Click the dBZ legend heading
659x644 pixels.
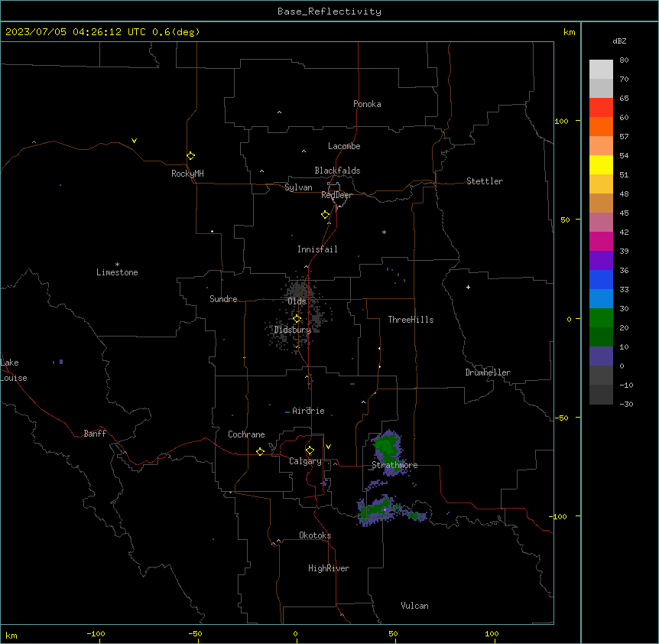coord(619,41)
